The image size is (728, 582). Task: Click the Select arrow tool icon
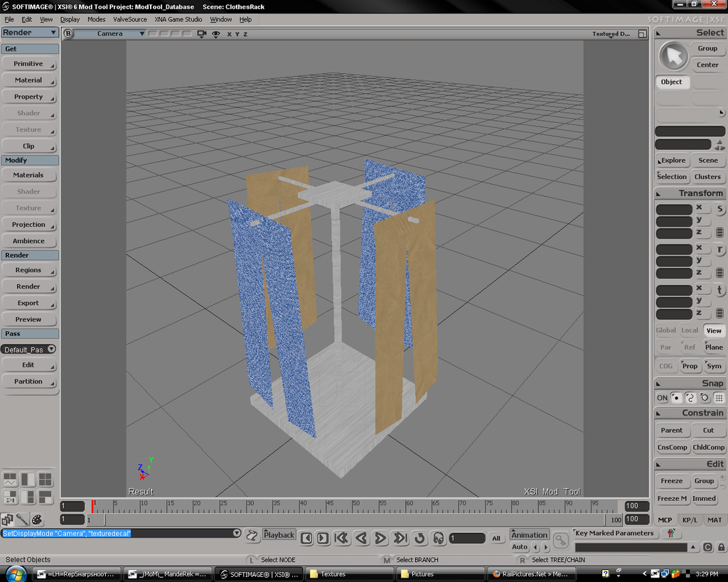(673, 57)
